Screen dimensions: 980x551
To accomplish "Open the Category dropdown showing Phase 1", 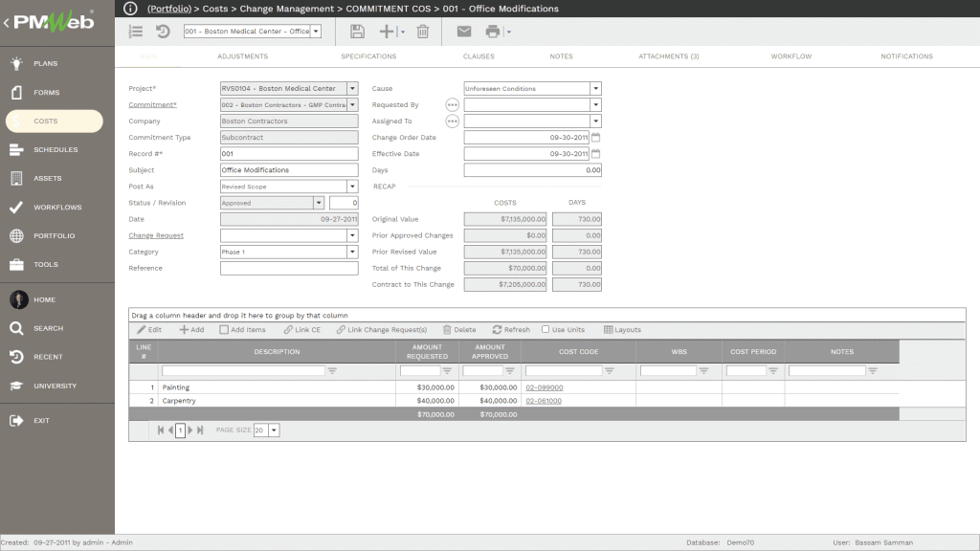I will (352, 252).
